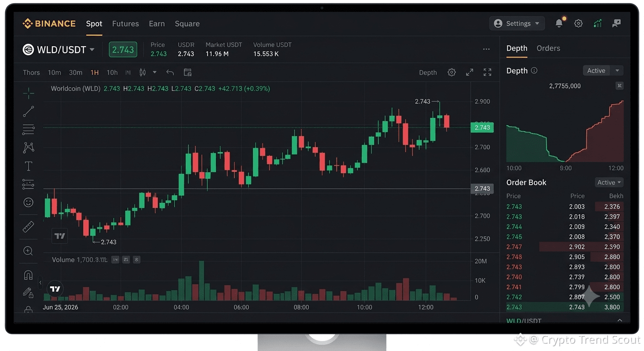Click the green 2.743 price badge
This screenshot has width=644, height=351.
[123, 49]
